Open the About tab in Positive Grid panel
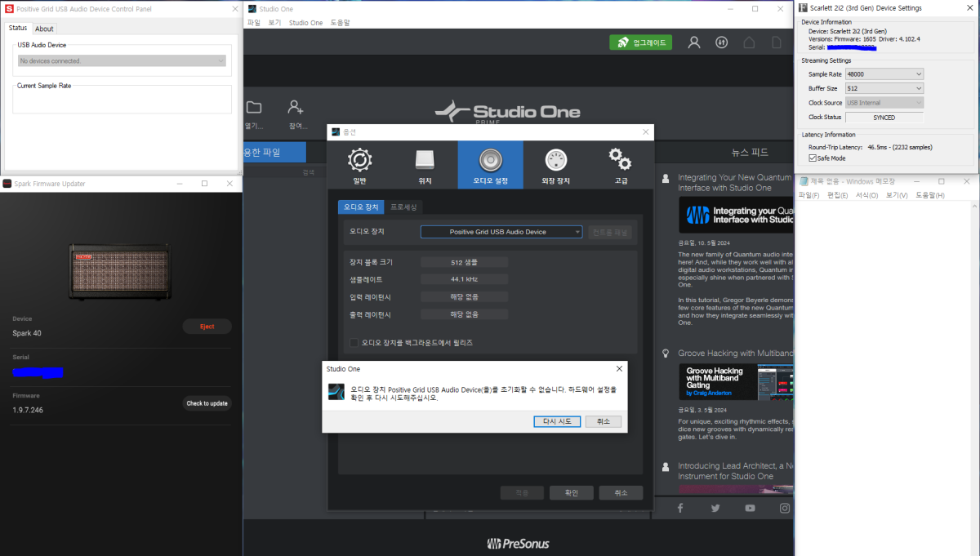 click(44, 29)
